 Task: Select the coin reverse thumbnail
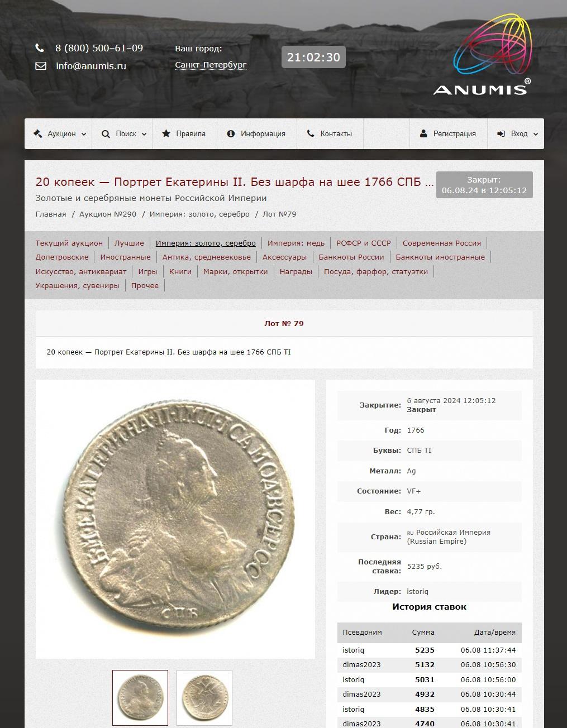coord(204,698)
